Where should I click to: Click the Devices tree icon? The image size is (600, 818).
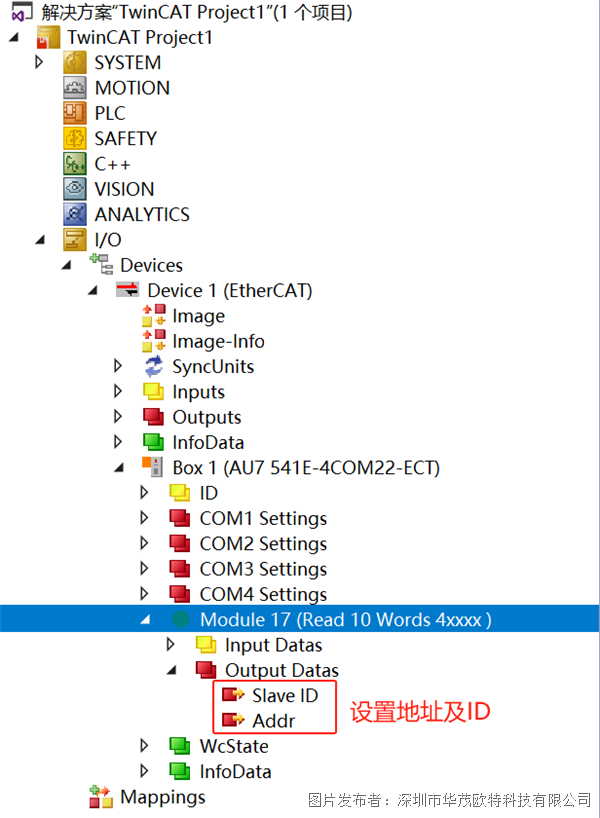click(101, 264)
